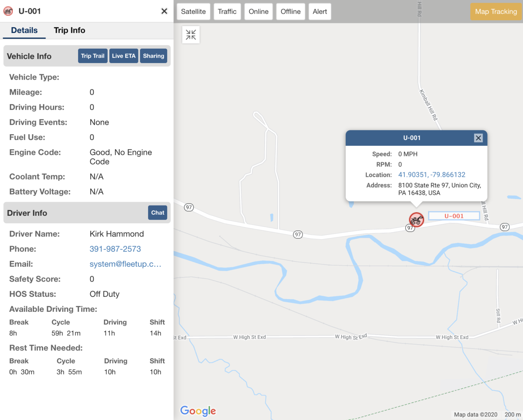Enable the Traffic layer
The height and width of the screenshot is (420, 523).
point(227,11)
